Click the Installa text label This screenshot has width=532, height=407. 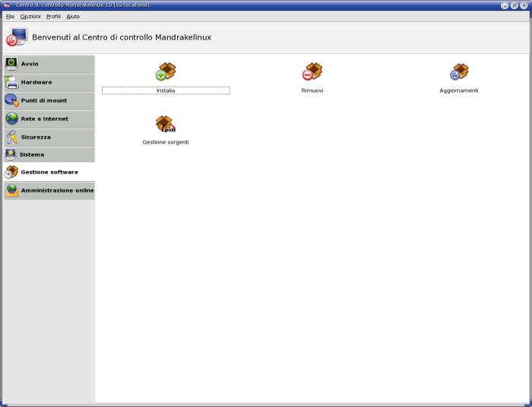[x=166, y=91]
